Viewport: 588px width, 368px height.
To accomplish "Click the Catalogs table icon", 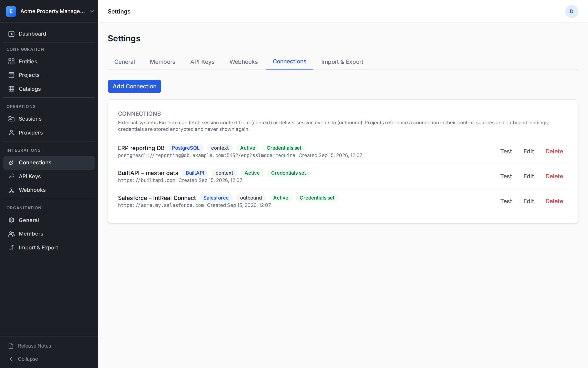I will [x=11, y=89].
